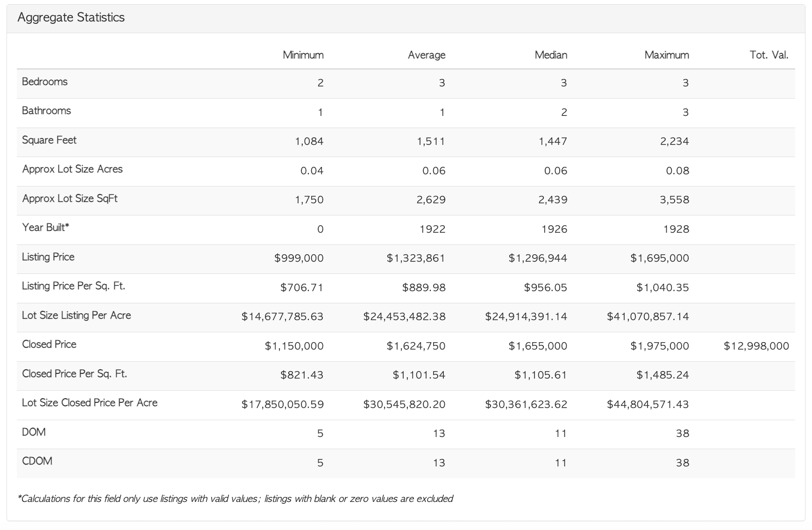The image size is (812, 530).
Task: Click the Lot Size Closed Price Per Acre label
Action: 90,403
